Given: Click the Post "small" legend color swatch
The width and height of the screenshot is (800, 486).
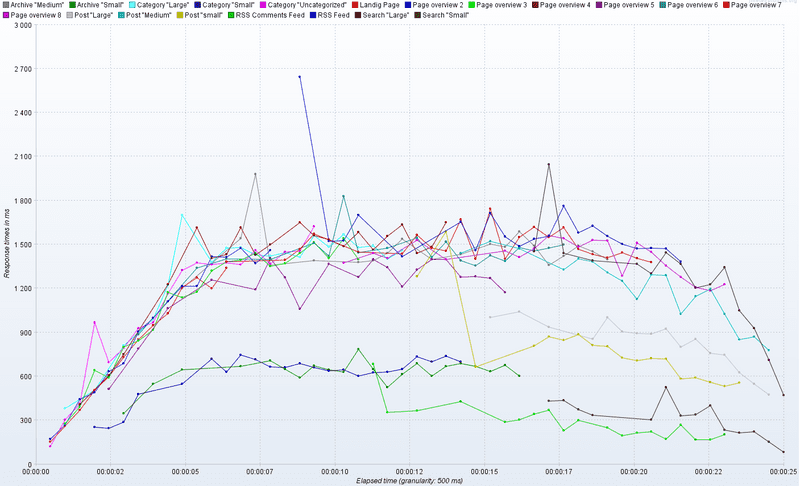Looking at the screenshot, I should (x=180, y=15).
